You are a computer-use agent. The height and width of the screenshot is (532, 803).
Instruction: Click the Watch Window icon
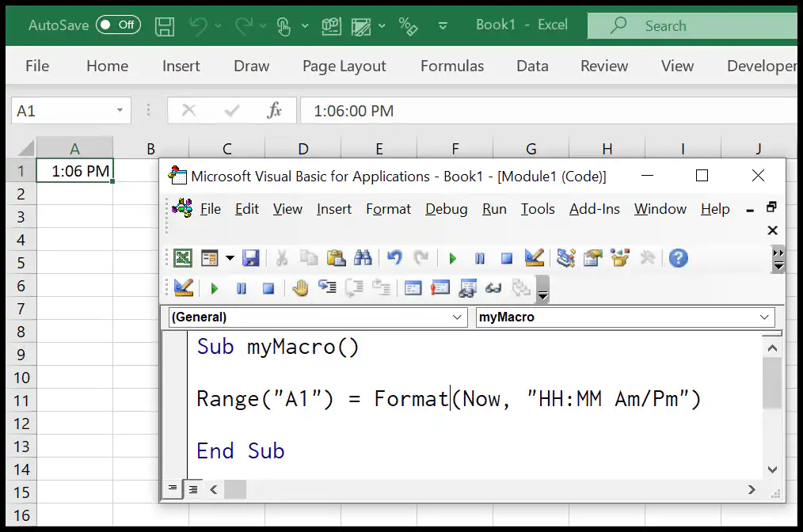click(x=466, y=288)
